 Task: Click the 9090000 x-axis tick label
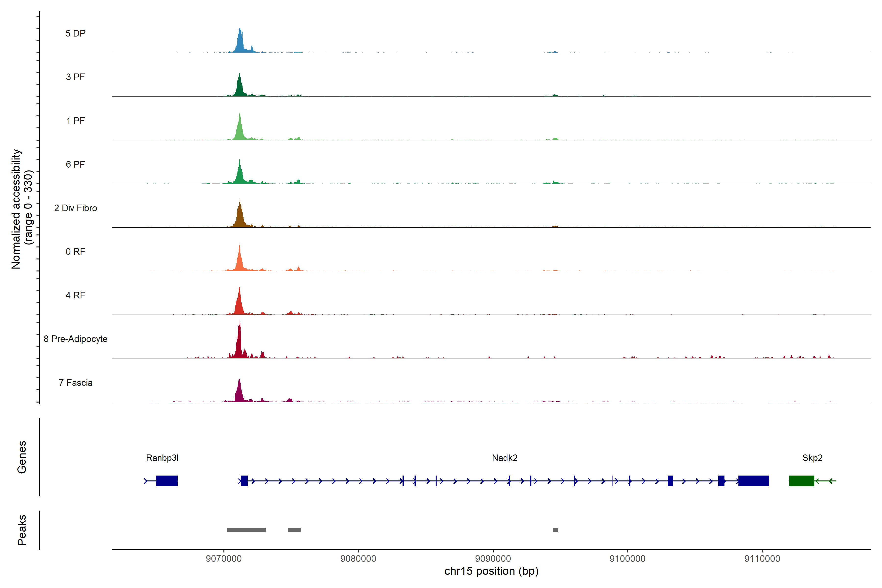click(493, 558)
